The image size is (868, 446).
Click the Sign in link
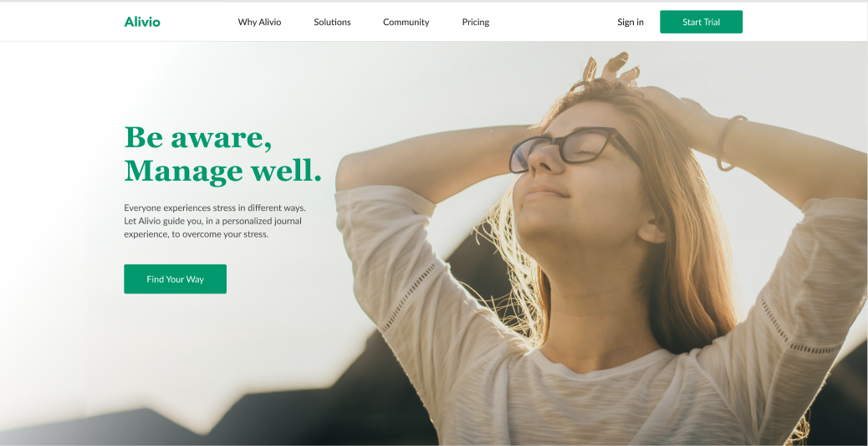pyautogui.click(x=631, y=22)
